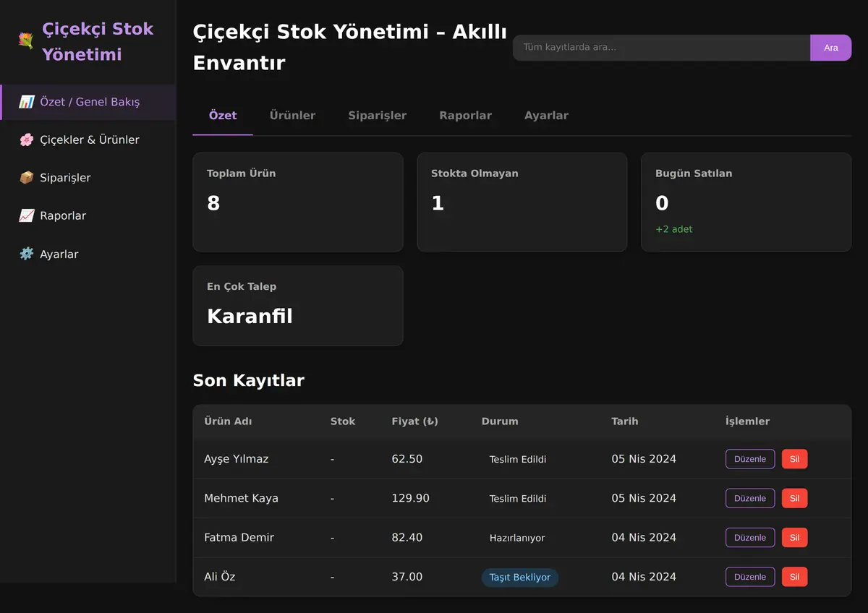Go to Siparişler in the sidebar
This screenshot has width=868, height=613.
pyautogui.click(x=88, y=178)
